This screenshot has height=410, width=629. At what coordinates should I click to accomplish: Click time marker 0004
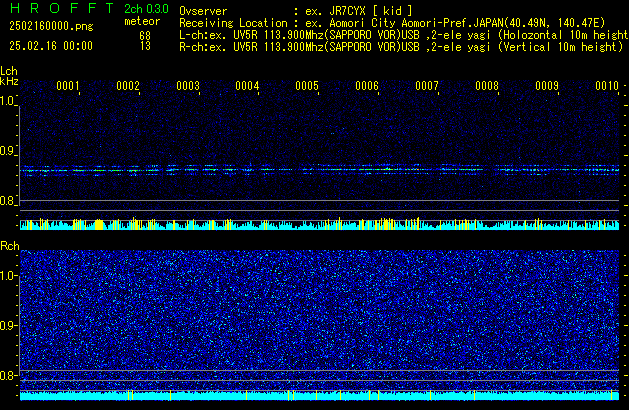[x=247, y=86]
